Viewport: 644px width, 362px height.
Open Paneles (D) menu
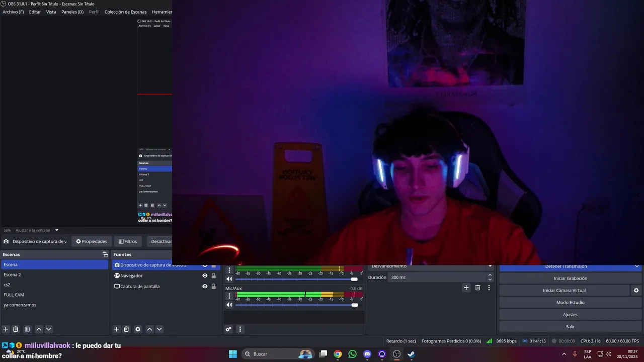pos(72,12)
